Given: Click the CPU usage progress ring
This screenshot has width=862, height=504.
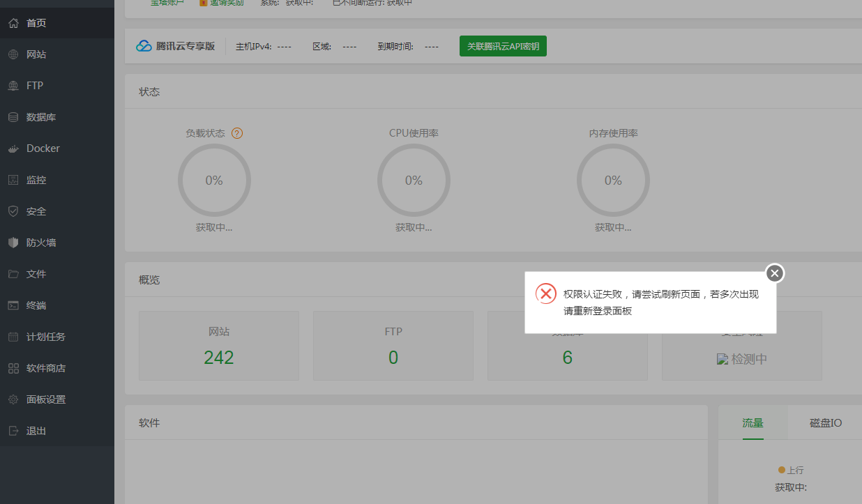Looking at the screenshot, I should click(x=414, y=180).
